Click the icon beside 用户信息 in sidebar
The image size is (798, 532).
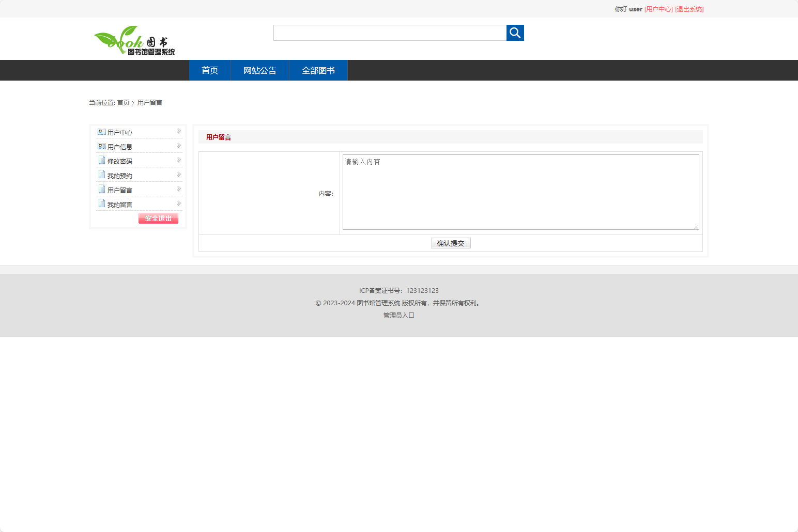pyautogui.click(x=102, y=147)
